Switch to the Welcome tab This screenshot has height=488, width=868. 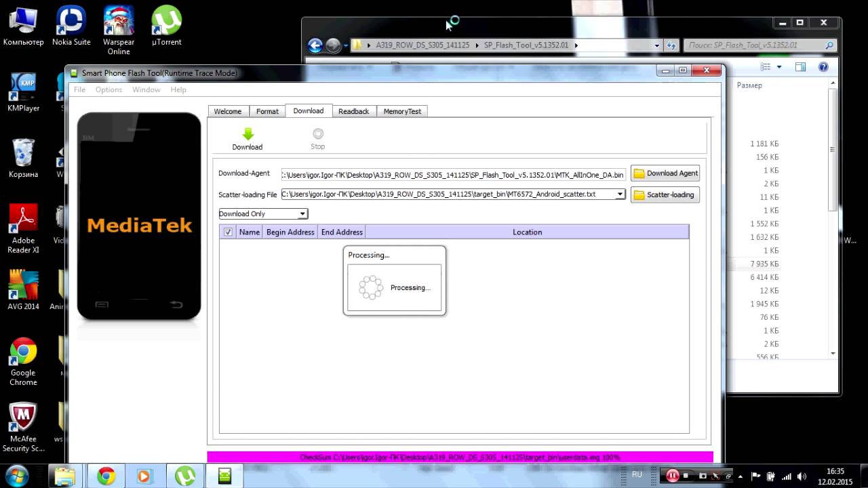tap(228, 111)
